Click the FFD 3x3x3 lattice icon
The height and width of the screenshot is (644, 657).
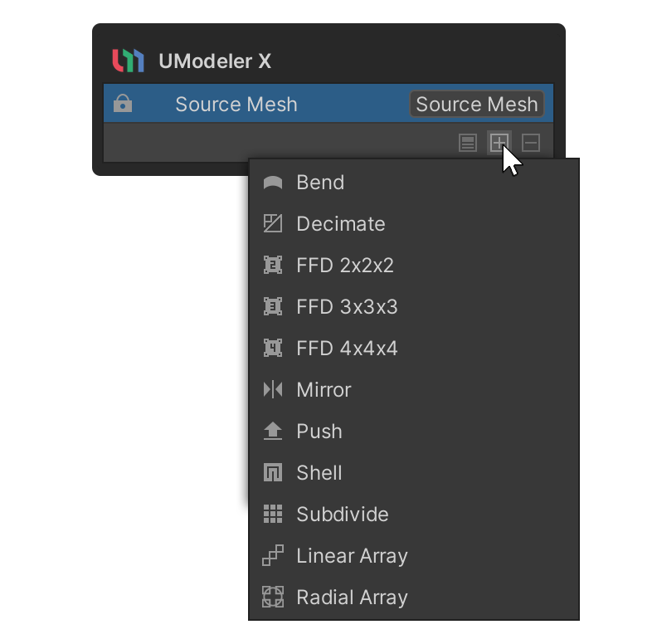tap(273, 306)
